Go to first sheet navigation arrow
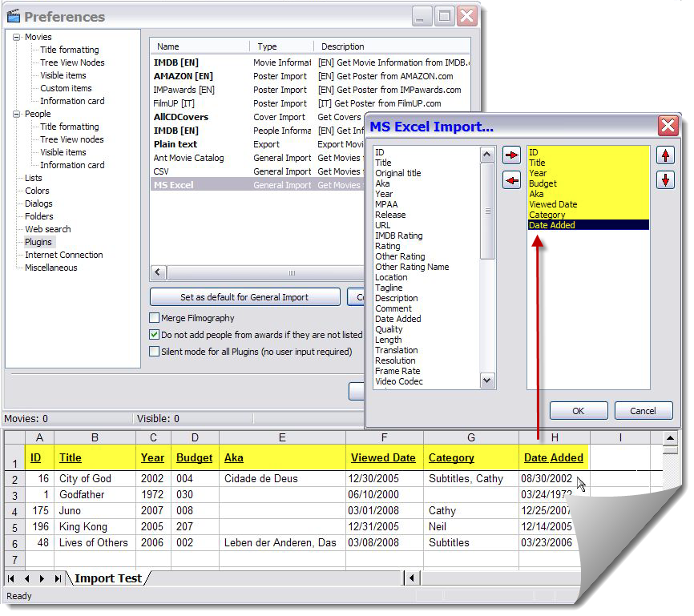694x616 pixels. pos(11,578)
